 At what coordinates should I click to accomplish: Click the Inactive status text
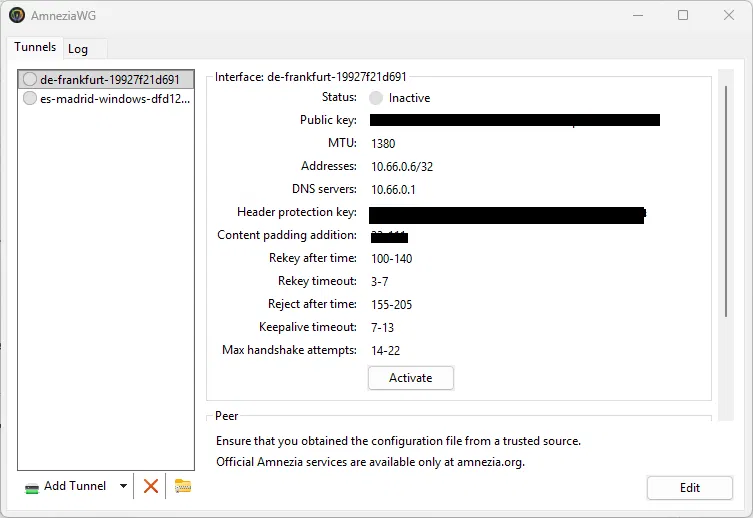click(409, 98)
